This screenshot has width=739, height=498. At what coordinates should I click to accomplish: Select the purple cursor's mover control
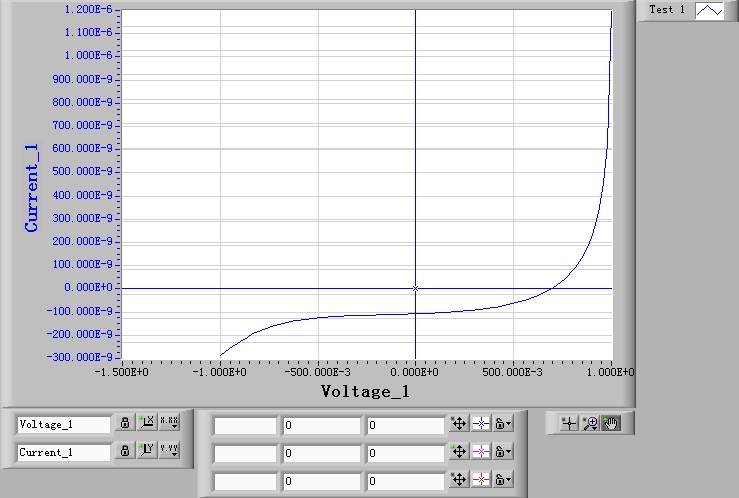pyautogui.click(x=459, y=452)
